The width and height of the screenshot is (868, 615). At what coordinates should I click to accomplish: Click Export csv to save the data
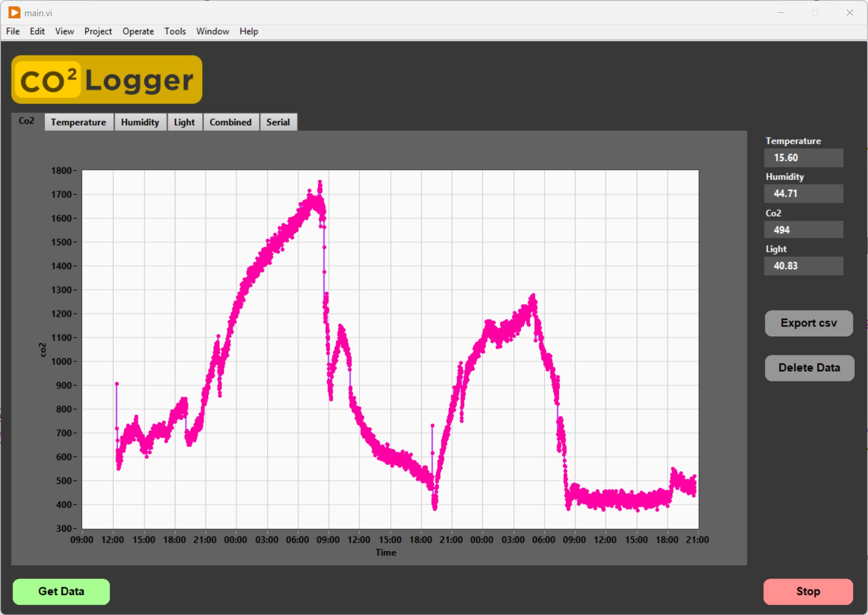[808, 323]
